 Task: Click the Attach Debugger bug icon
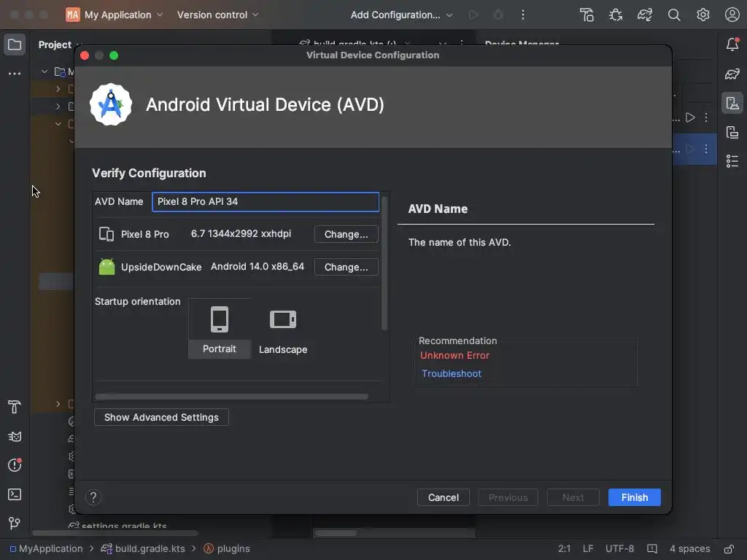pos(616,15)
